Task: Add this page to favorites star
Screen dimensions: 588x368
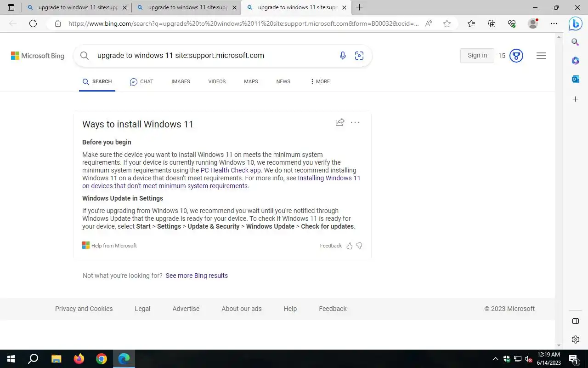Action: tap(447, 23)
